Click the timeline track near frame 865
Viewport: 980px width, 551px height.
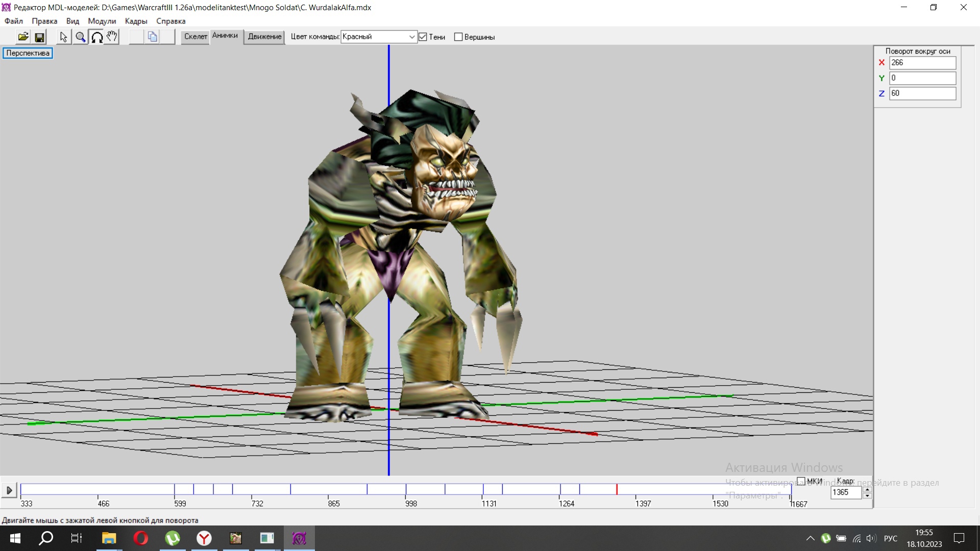click(328, 489)
